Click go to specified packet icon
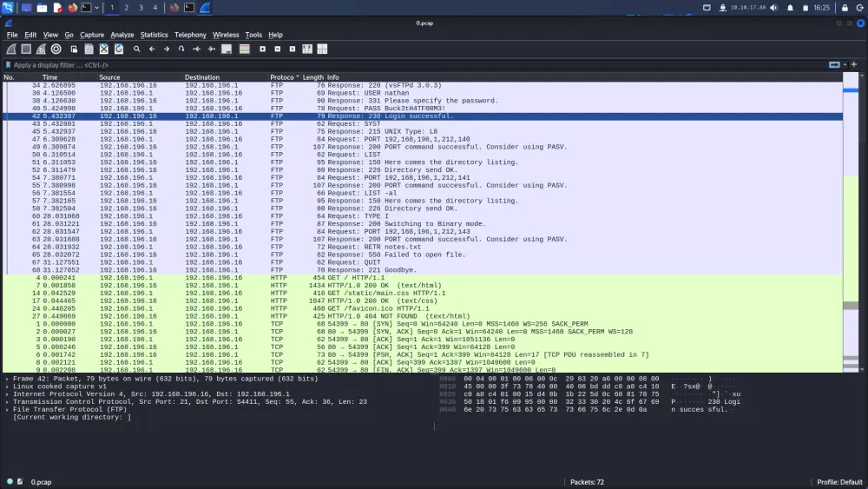Viewport: 868px width, 489px height. [x=181, y=50]
